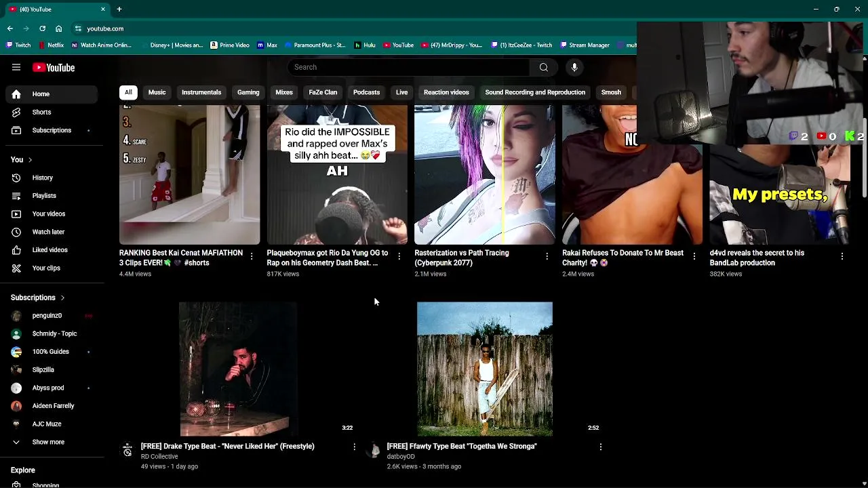
Task: Select the Instrumentals filter chip
Action: coord(201,92)
